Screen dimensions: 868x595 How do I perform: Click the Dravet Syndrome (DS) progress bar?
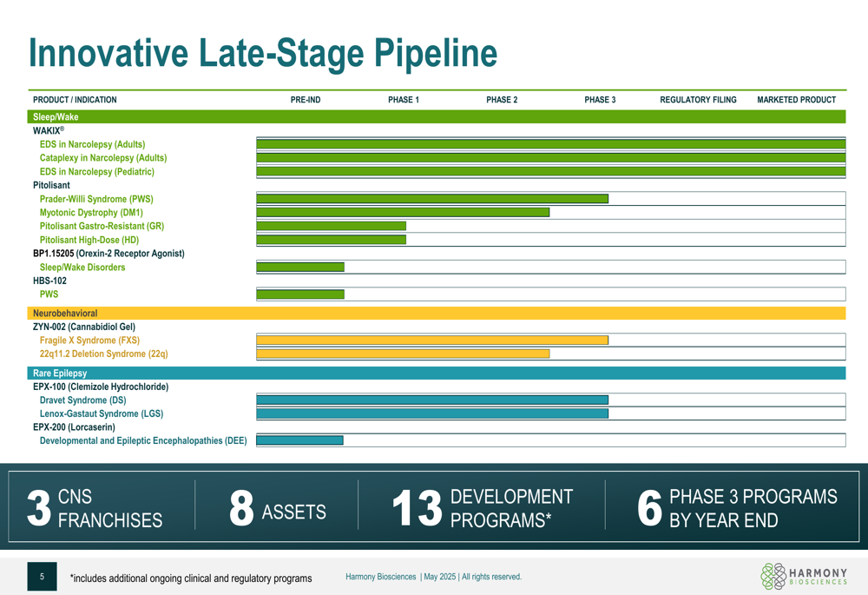(x=432, y=400)
